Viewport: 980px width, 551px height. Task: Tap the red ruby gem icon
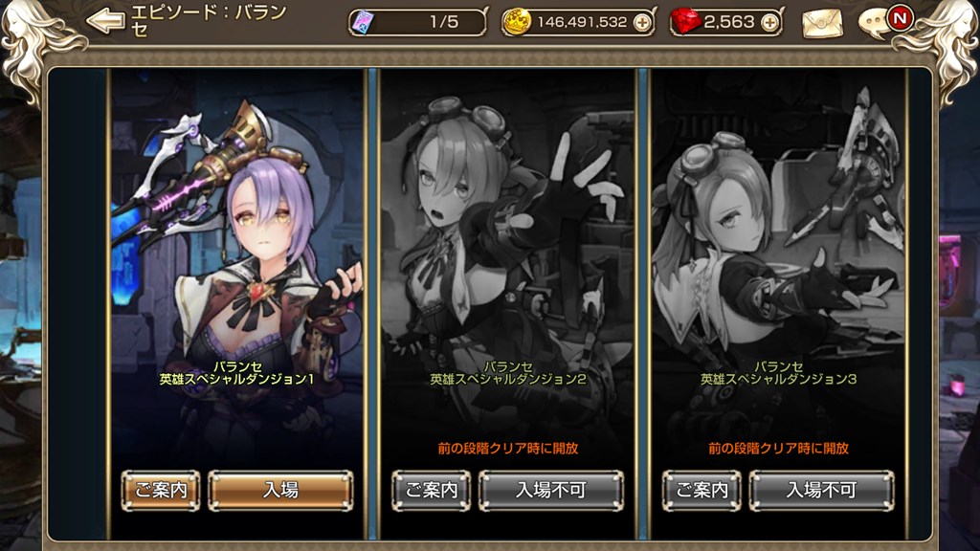685,22
